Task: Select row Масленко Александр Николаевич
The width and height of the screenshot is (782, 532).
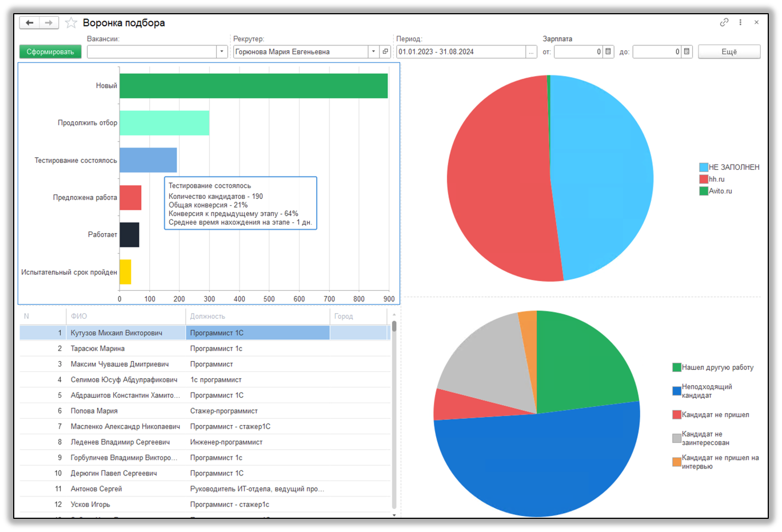Action: [x=205, y=426]
